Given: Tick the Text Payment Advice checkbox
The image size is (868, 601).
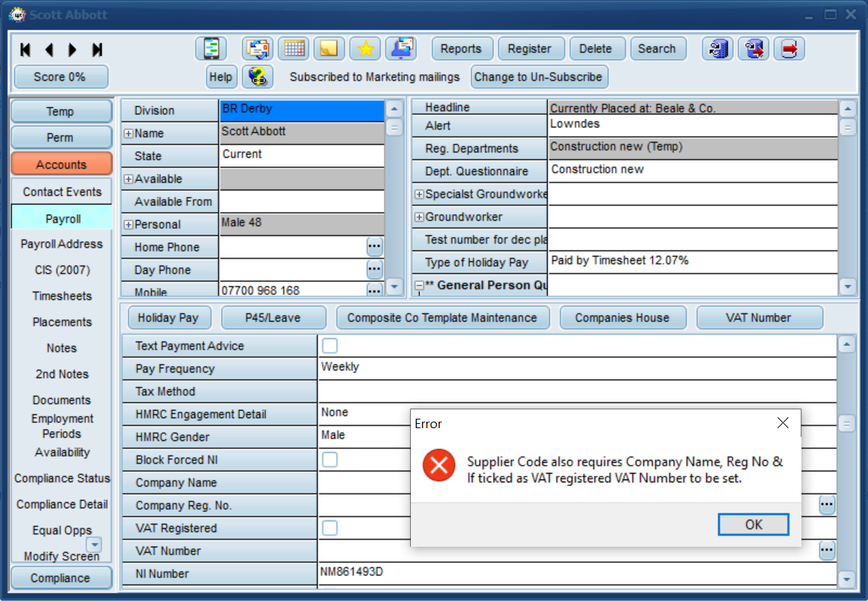Looking at the screenshot, I should click(x=329, y=346).
